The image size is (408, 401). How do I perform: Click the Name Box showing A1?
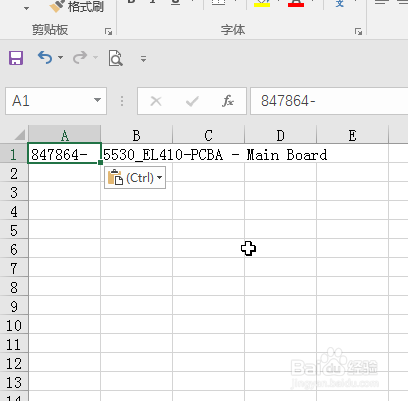pos(56,101)
